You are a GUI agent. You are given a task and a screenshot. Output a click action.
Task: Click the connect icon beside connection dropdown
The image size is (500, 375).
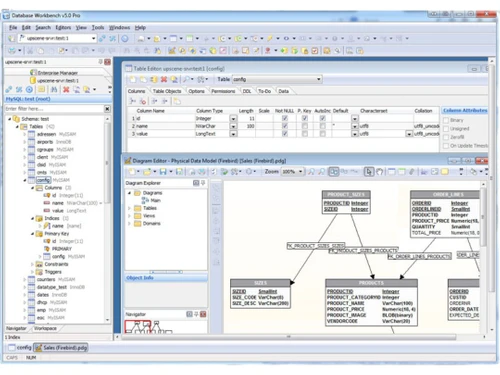point(102,39)
